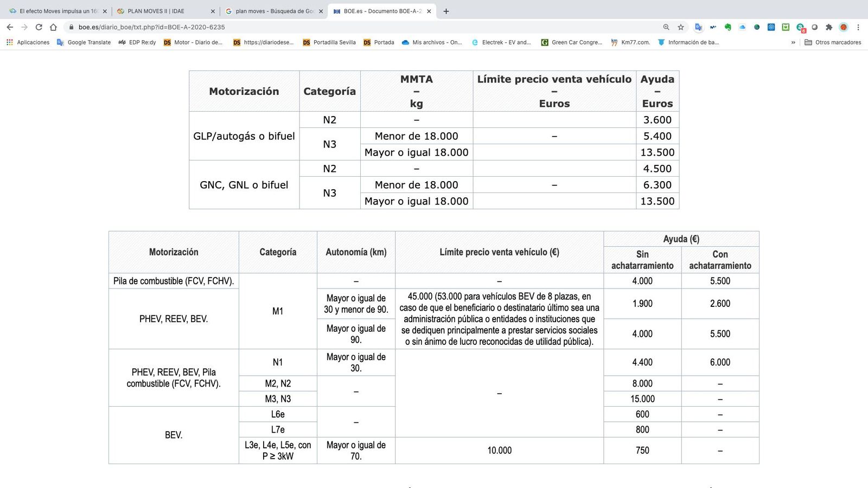868x488 pixels.
Task: Switch to the PLAN MOVES II IDAE tab
Action: 157,11
